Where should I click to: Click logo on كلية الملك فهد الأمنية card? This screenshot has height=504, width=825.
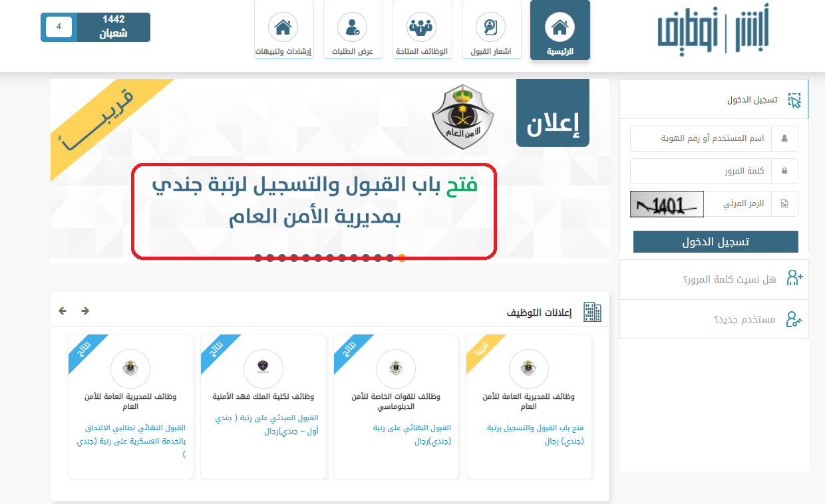263,369
